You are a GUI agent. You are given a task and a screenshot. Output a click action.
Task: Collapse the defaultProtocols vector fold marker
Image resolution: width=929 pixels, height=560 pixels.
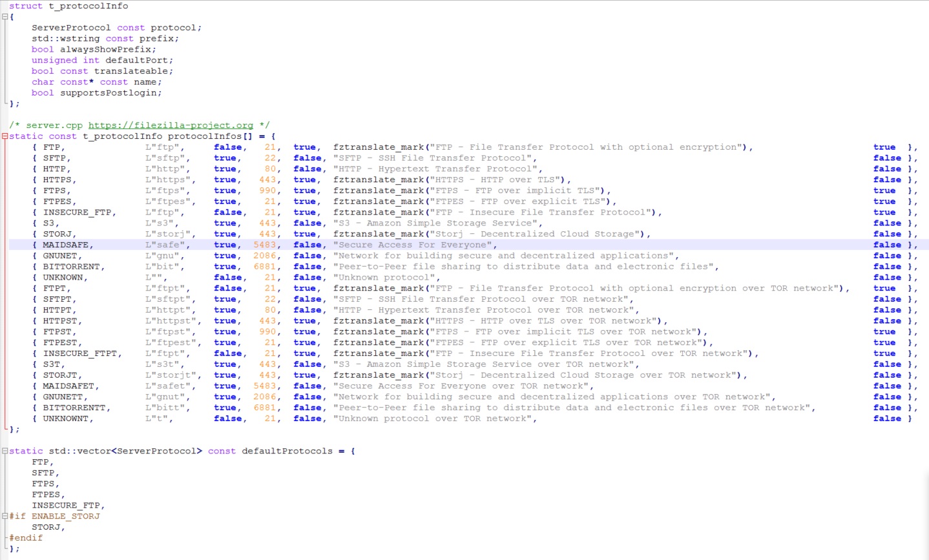point(5,451)
